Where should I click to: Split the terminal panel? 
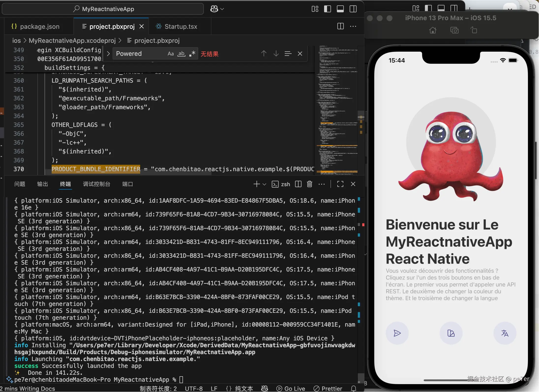click(x=298, y=184)
